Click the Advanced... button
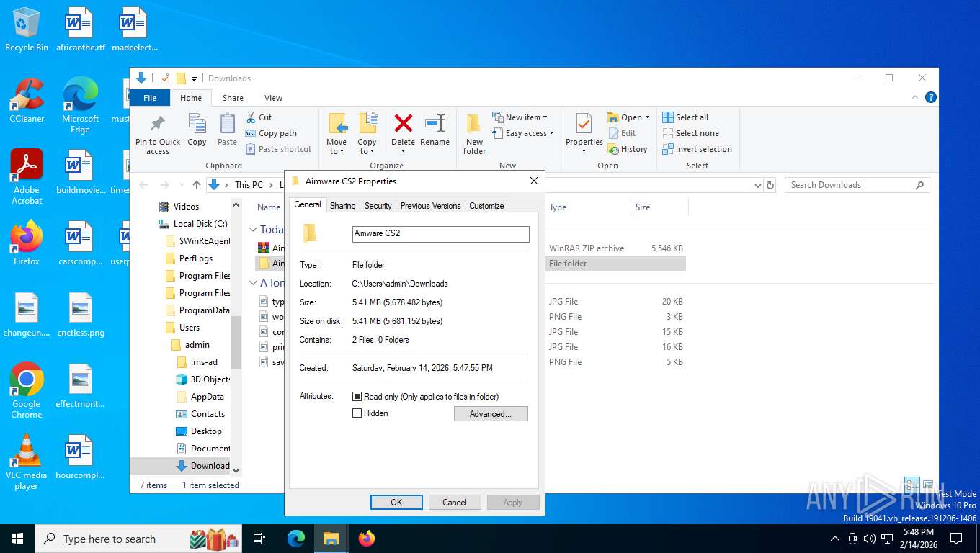The width and height of the screenshot is (980, 553). [x=491, y=414]
